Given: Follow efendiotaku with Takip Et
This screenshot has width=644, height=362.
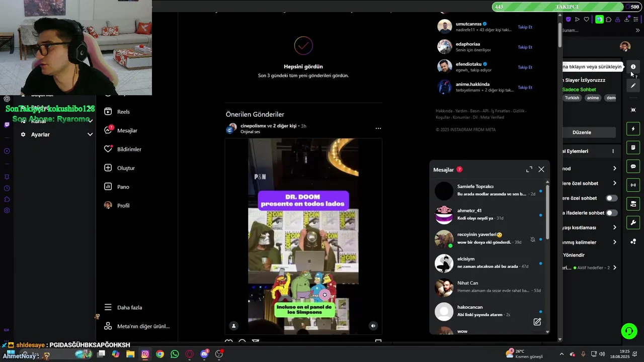Looking at the screenshot, I should [525, 67].
